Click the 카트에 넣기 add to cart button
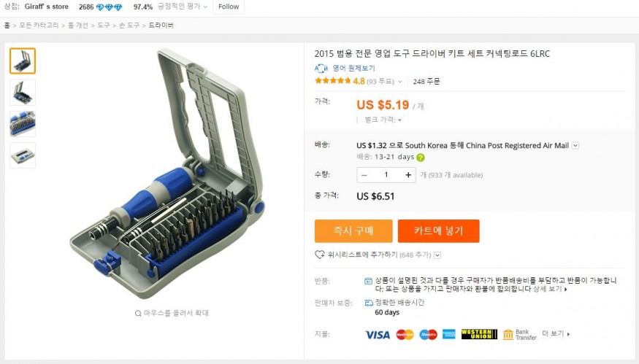Image resolution: width=639 pixels, height=364 pixels. click(x=438, y=231)
